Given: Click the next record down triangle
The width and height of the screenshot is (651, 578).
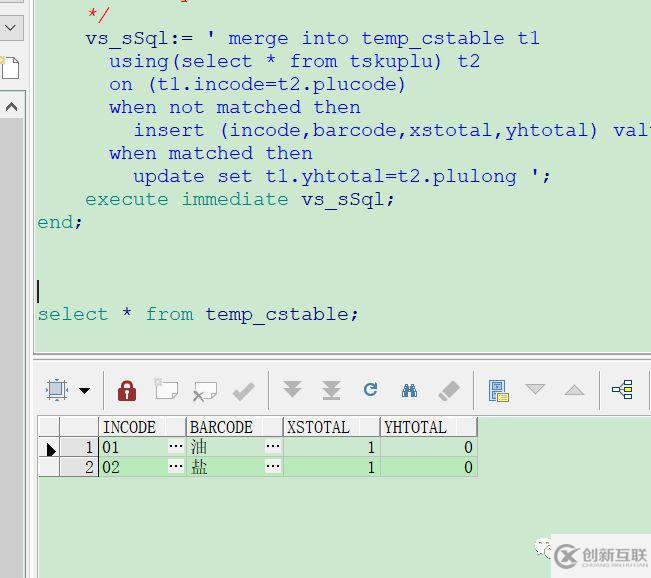Looking at the screenshot, I should (x=535, y=389).
